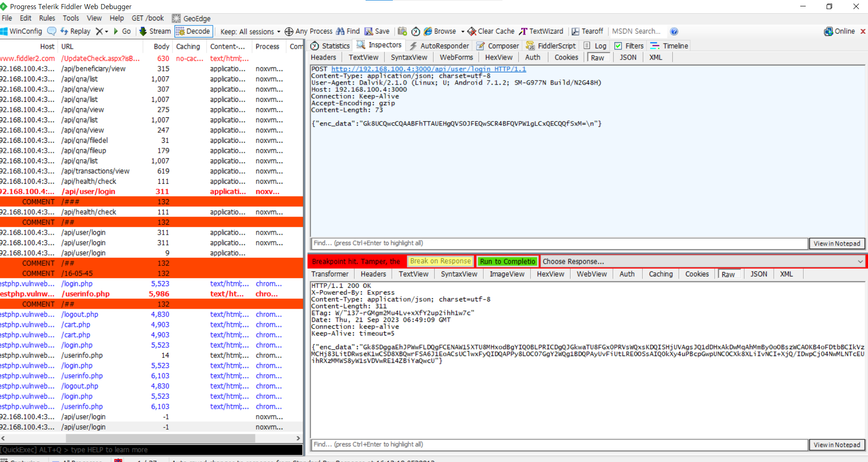Open the Statistics tab stopwatch icon
Screen dimensions: 868x462
point(315,46)
